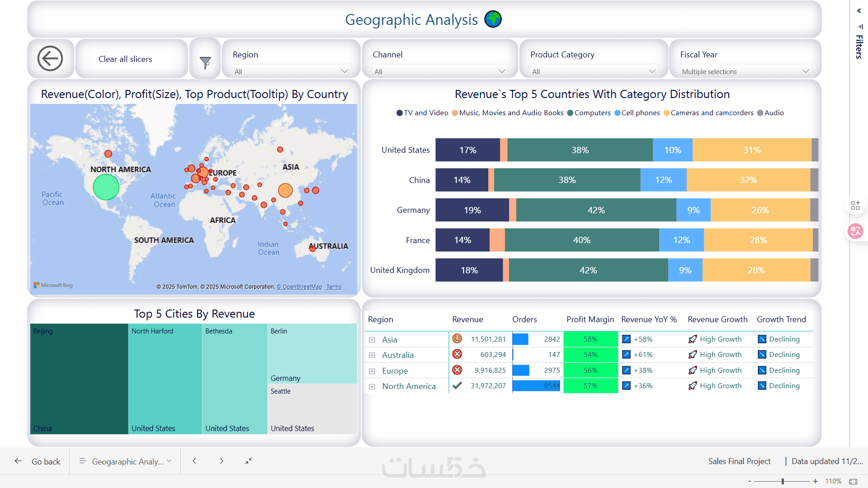Open the Fiscal Year slicer dropdown
The width and height of the screenshot is (868, 488).
point(745,71)
